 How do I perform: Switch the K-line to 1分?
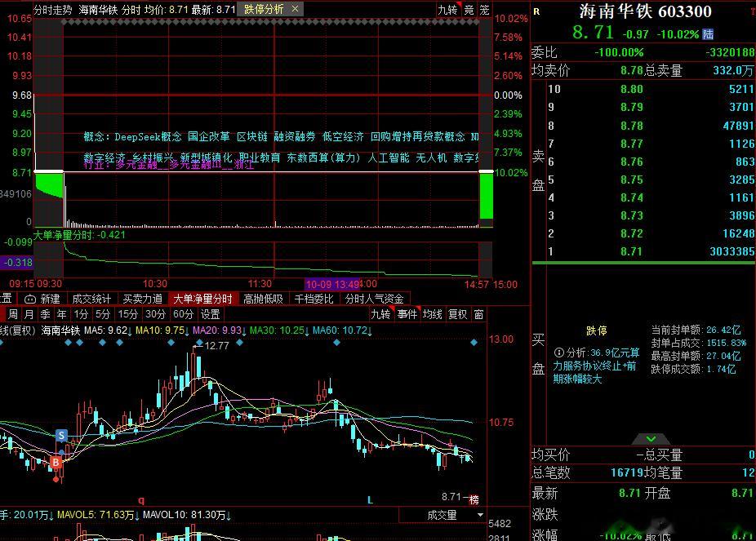[81, 314]
